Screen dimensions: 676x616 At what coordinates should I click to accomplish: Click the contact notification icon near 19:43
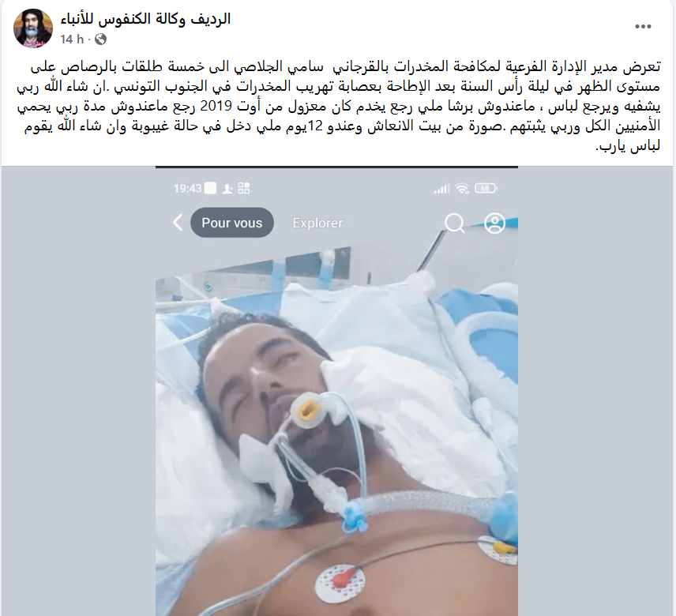227,189
